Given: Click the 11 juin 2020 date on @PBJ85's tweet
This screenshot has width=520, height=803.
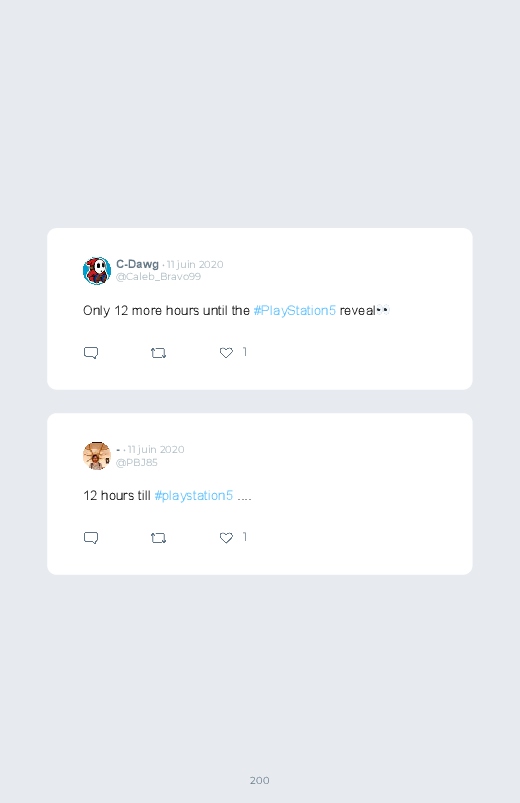Looking at the screenshot, I should 156,449.
